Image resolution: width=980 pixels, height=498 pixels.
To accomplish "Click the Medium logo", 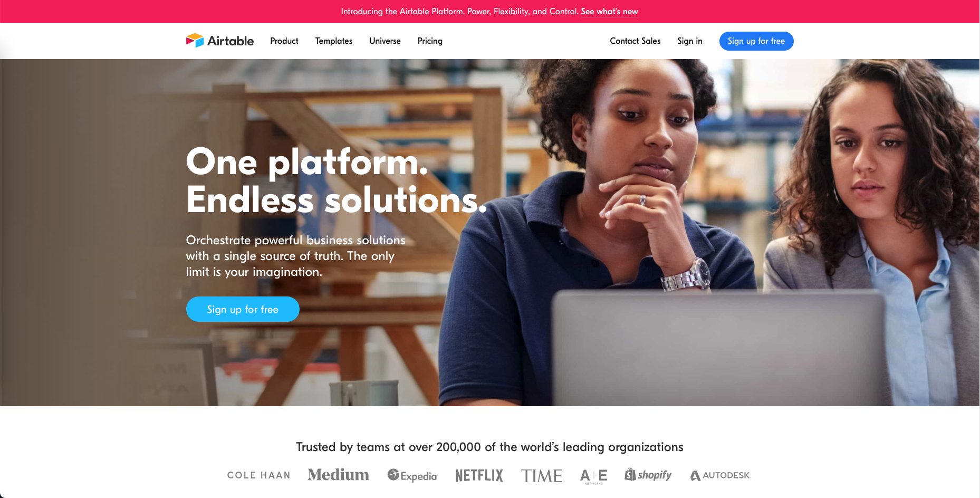I will click(x=339, y=475).
